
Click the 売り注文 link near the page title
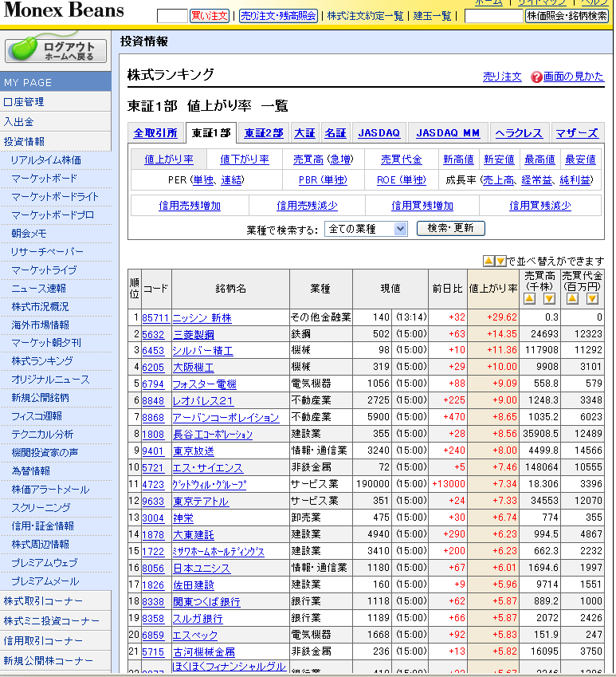[x=502, y=77]
